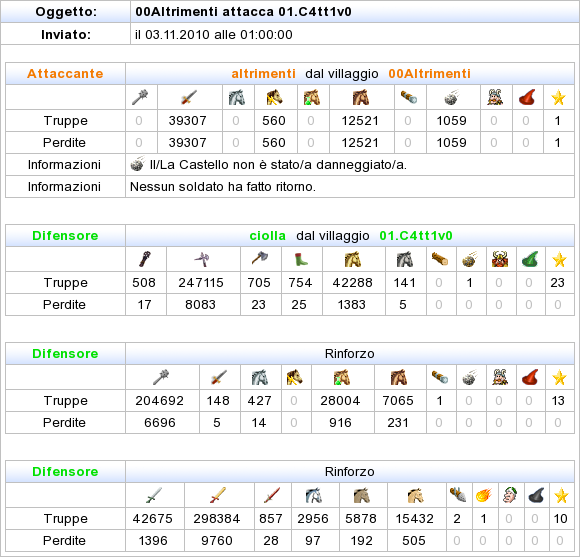
Task: Select the losses value 6696
Action: 160,422
